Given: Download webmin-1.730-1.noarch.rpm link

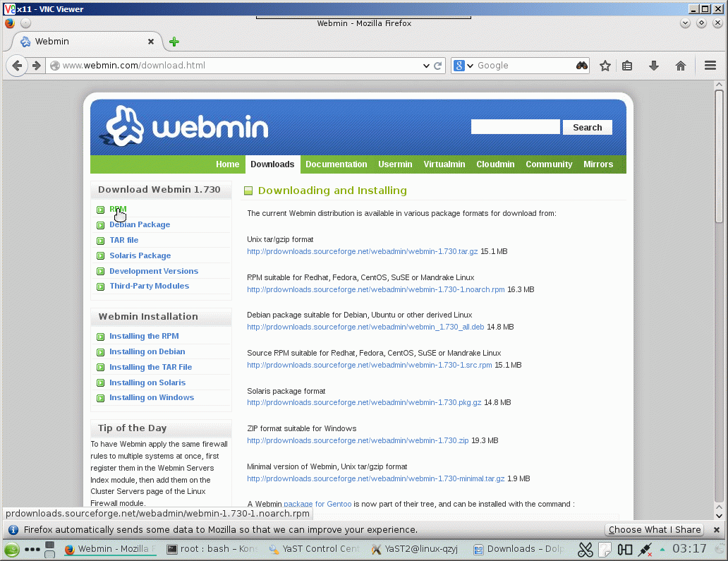Looking at the screenshot, I should point(375,289).
